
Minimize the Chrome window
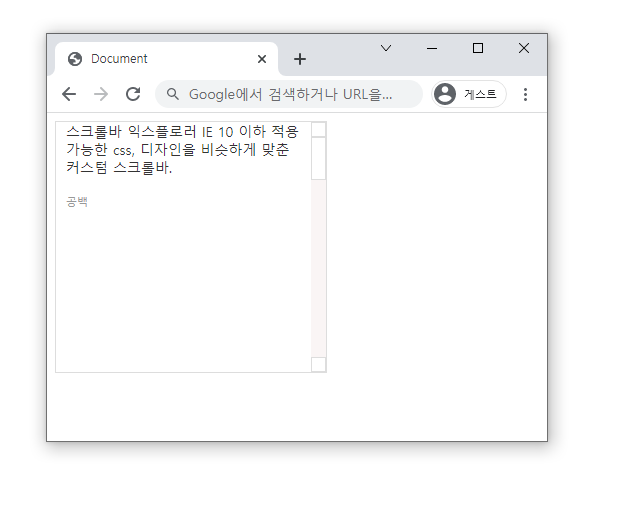pos(432,48)
